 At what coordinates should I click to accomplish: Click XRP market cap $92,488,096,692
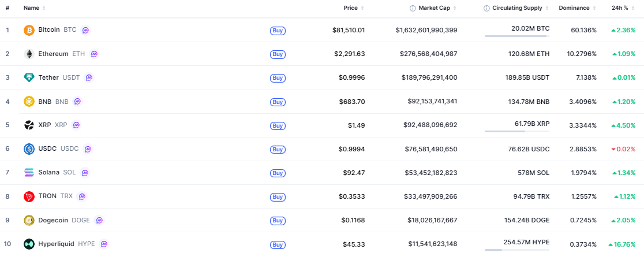tap(431, 125)
